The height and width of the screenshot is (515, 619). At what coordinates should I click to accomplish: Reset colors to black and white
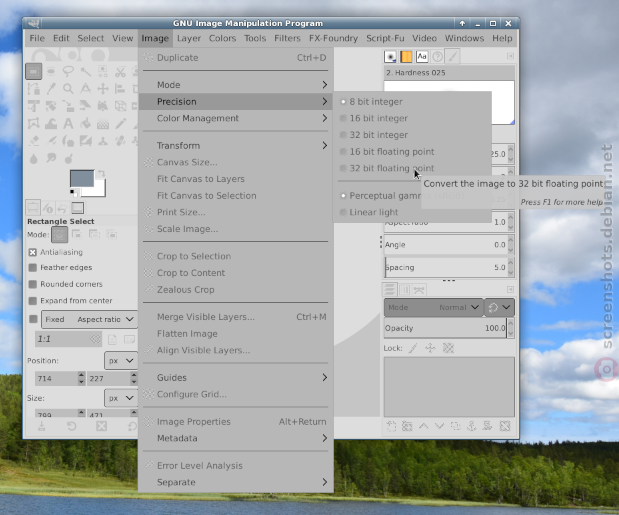point(73,192)
